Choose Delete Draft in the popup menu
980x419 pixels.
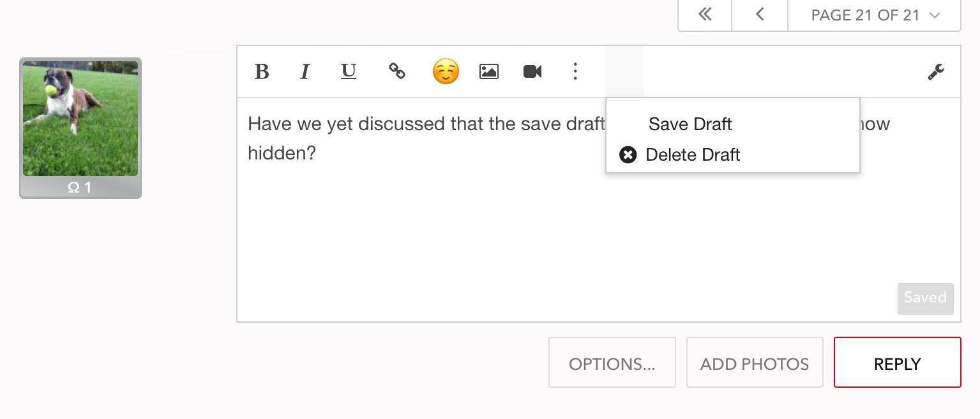(x=693, y=155)
